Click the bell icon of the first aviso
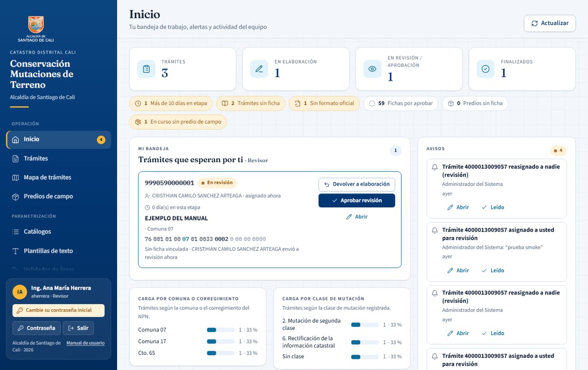588x370 pixels. click(435, 167)
